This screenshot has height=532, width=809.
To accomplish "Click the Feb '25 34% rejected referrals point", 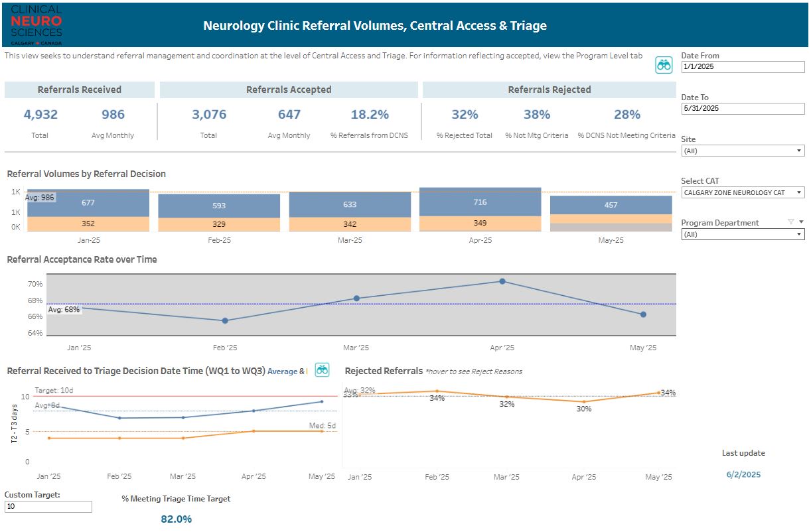I will pyautogui.click(x=437, y=391).
